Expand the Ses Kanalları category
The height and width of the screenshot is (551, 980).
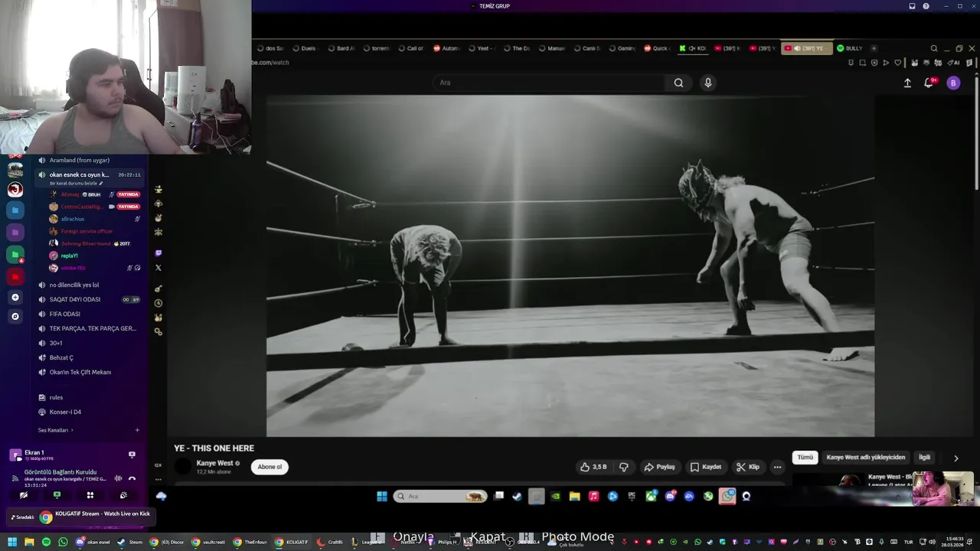55,430
